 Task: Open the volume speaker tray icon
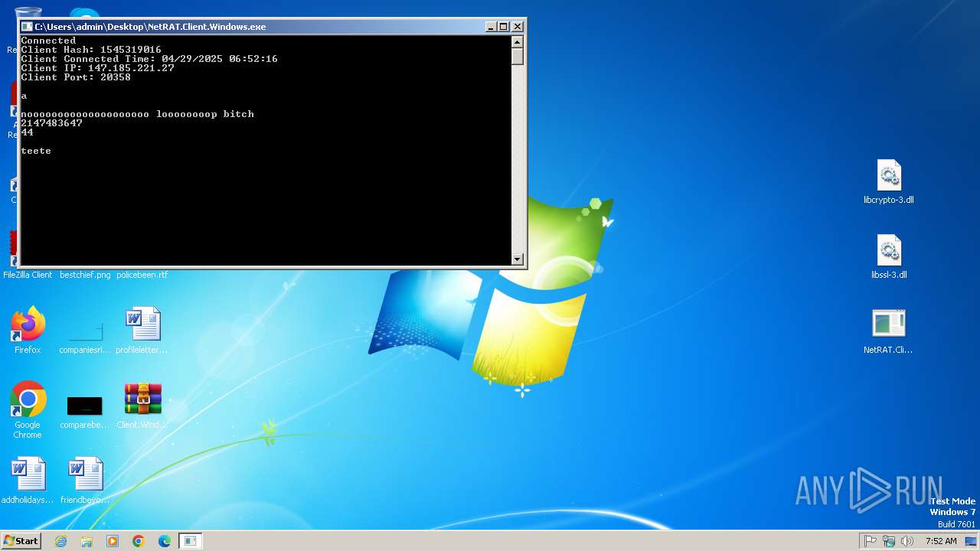(907, 541)
